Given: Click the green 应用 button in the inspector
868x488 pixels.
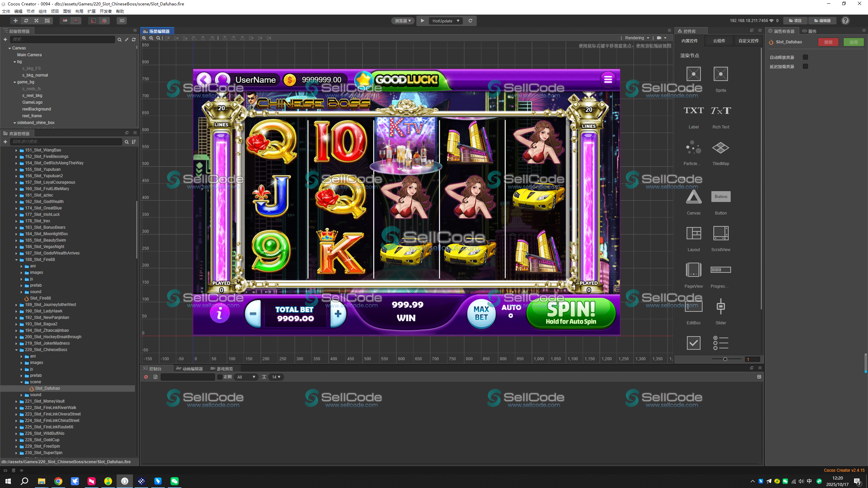Looking at the screenshot, I should click(854, 42).
